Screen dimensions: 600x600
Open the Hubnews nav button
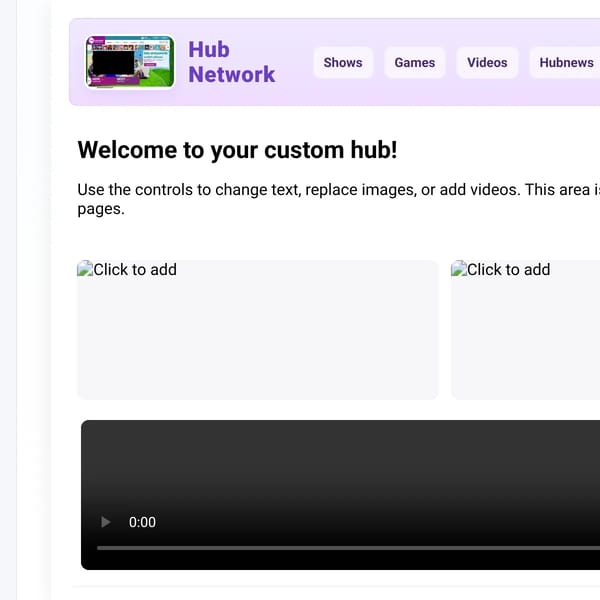click(566, 62)
